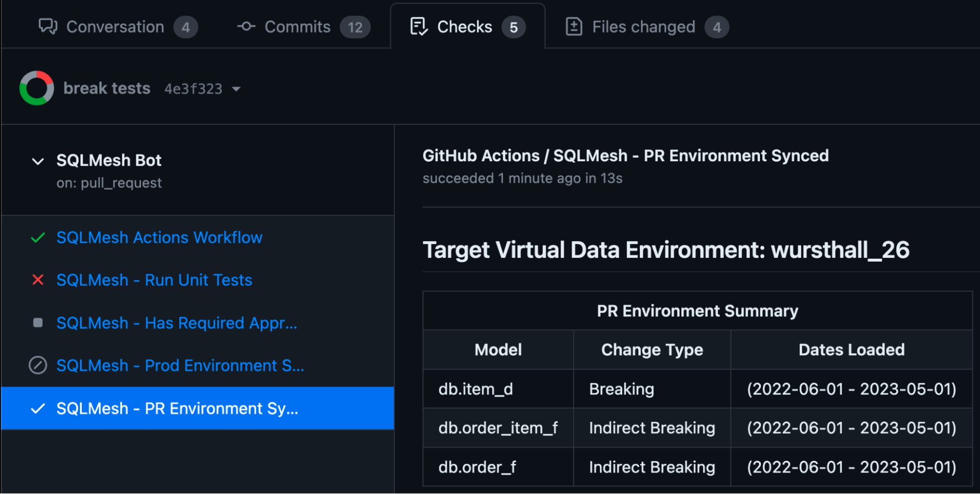Click the Dates Loaded column header
The width and height of the screenshot is (980, 494).
click(852, 350)
